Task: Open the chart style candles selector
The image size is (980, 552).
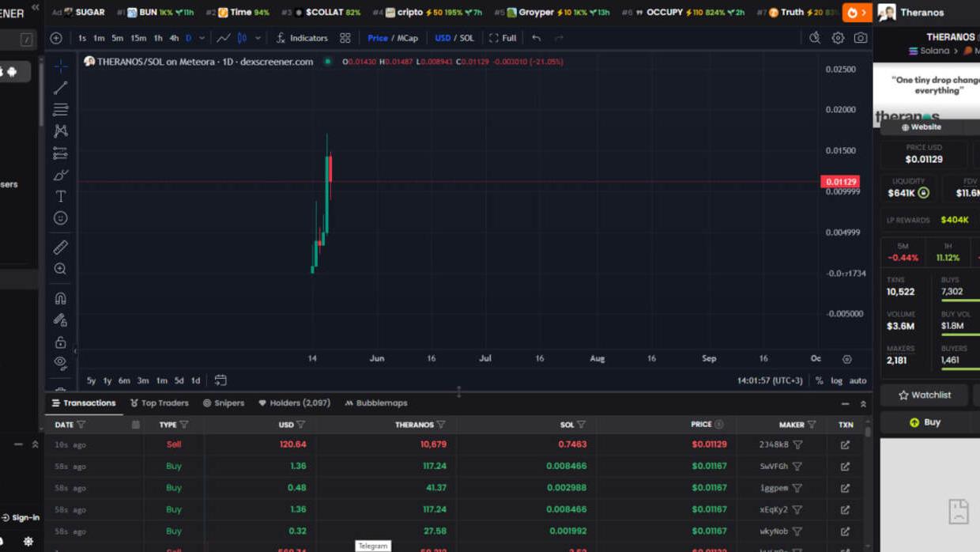Action: point(242,38)
